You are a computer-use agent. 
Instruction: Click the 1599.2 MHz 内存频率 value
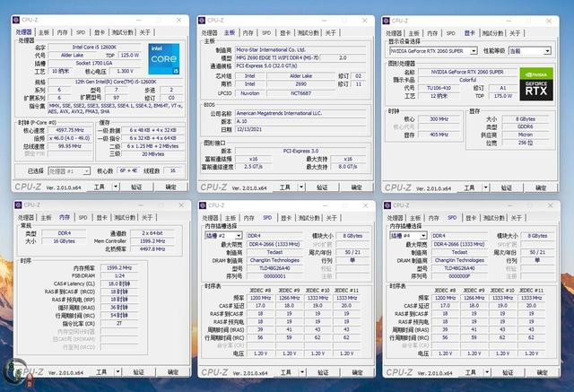coord(119,267)
